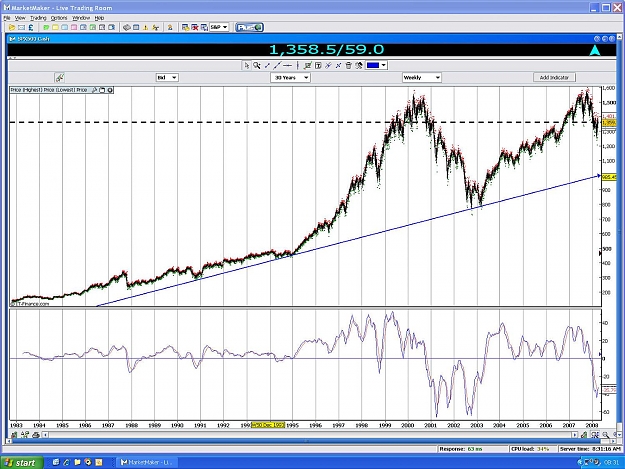Click the envelope messages icon
Viewport: 625px width, 469px height.
tap(22, 27)
